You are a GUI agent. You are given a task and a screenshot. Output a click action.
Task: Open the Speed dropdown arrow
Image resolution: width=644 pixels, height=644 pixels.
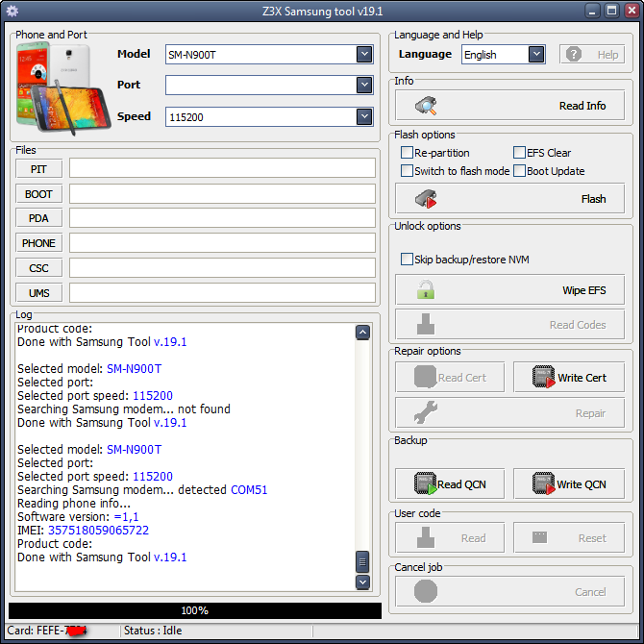click(364, 116)
